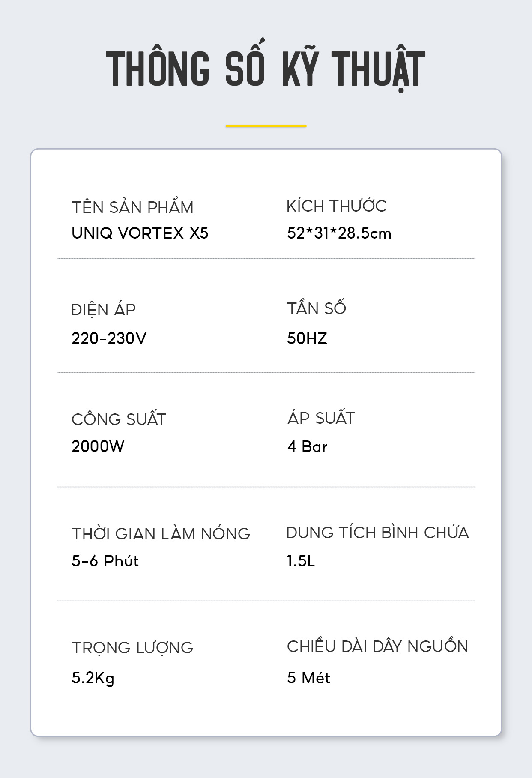Click the yellow divider bar under the title

coord(266,126)
